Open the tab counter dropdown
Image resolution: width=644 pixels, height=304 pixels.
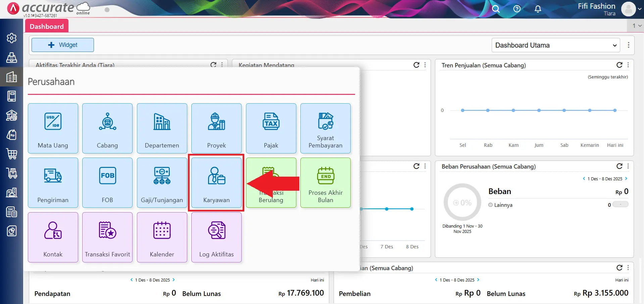637,26
